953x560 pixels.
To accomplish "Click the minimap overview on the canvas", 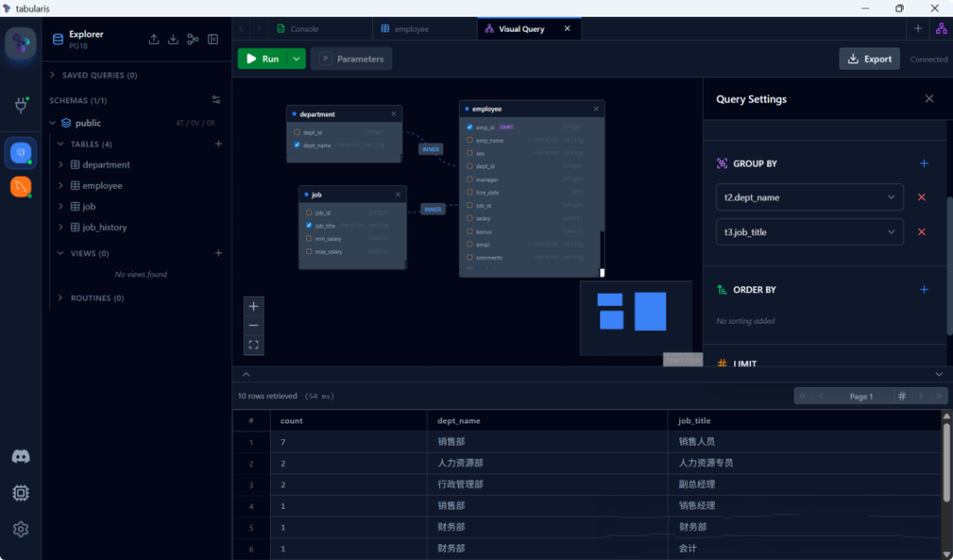I will (635, 316).
